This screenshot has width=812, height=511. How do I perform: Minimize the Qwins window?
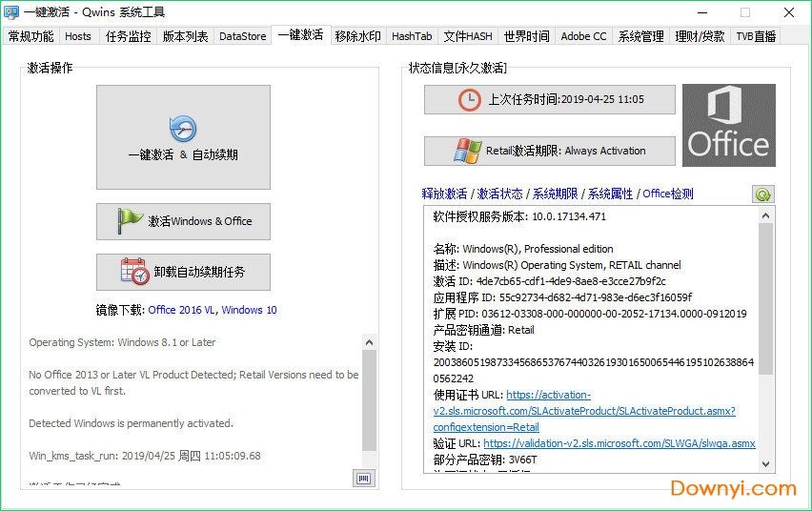(x=702, y=12)
